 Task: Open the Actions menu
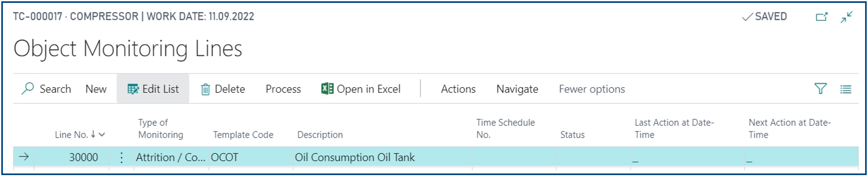point(458,89)
